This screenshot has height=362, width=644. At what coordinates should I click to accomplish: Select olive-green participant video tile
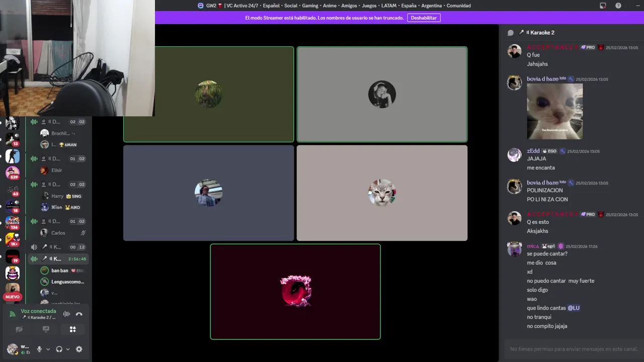tap(208, 95)
